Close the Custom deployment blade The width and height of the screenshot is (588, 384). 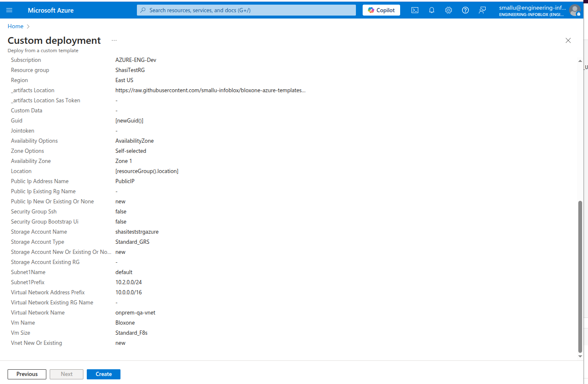coord(568,40)
